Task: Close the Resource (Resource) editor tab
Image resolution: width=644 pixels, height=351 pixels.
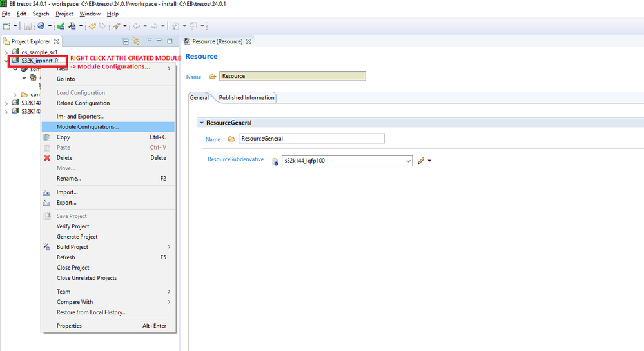Action: pos(248,41)
